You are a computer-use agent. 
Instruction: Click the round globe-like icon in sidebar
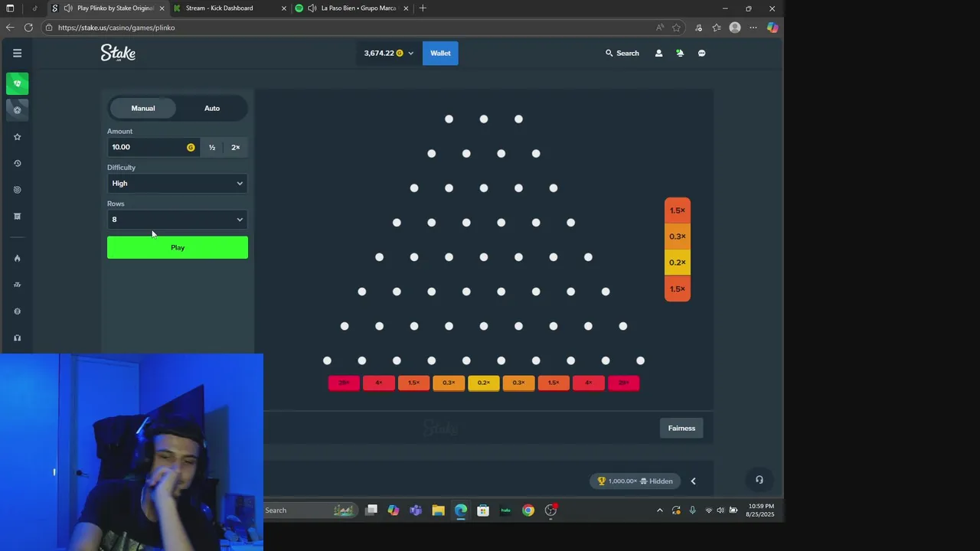(x=17, y=311)
